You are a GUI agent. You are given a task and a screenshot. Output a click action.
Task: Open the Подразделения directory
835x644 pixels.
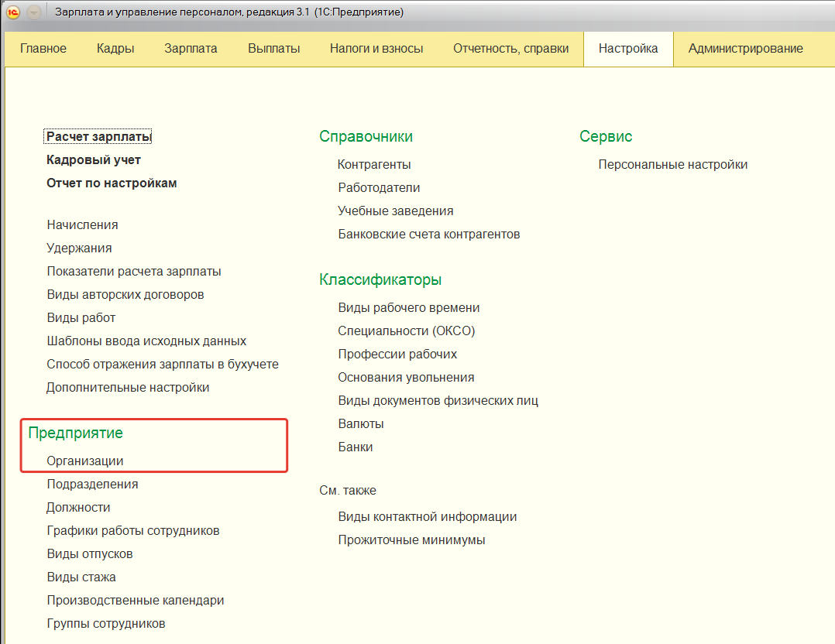(93, 485)
